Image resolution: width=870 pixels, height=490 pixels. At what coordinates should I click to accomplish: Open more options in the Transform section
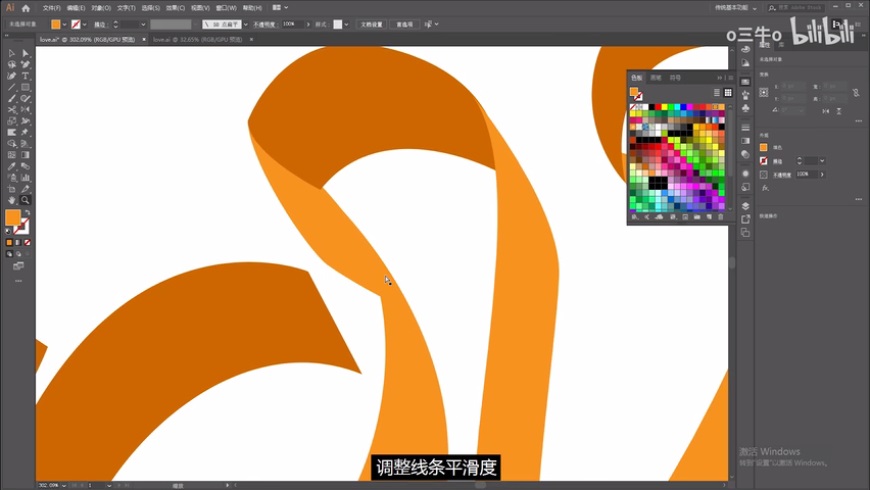click(858, 120)
